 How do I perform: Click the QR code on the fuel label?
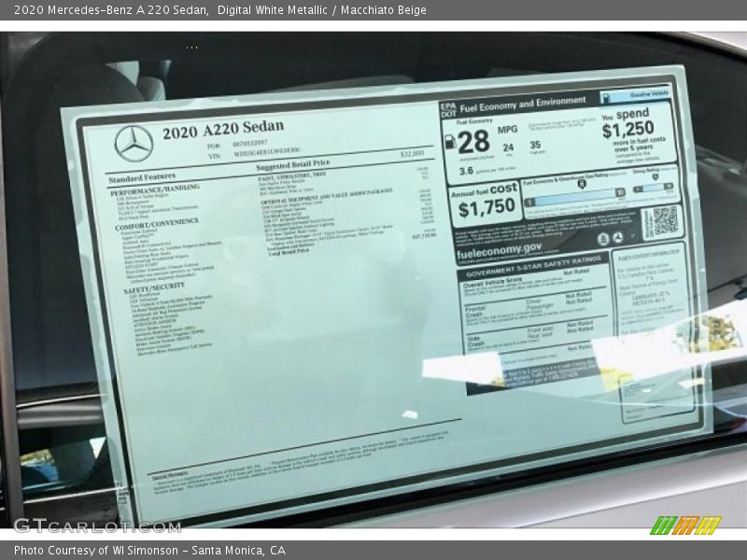pyautogui.click(x=665, y=221)
